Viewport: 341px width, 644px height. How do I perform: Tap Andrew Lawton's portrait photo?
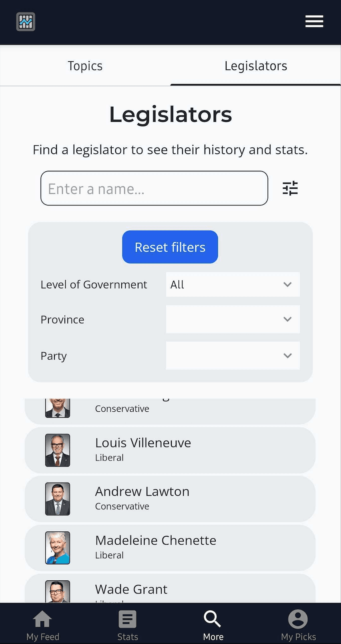tap(58, 499)
